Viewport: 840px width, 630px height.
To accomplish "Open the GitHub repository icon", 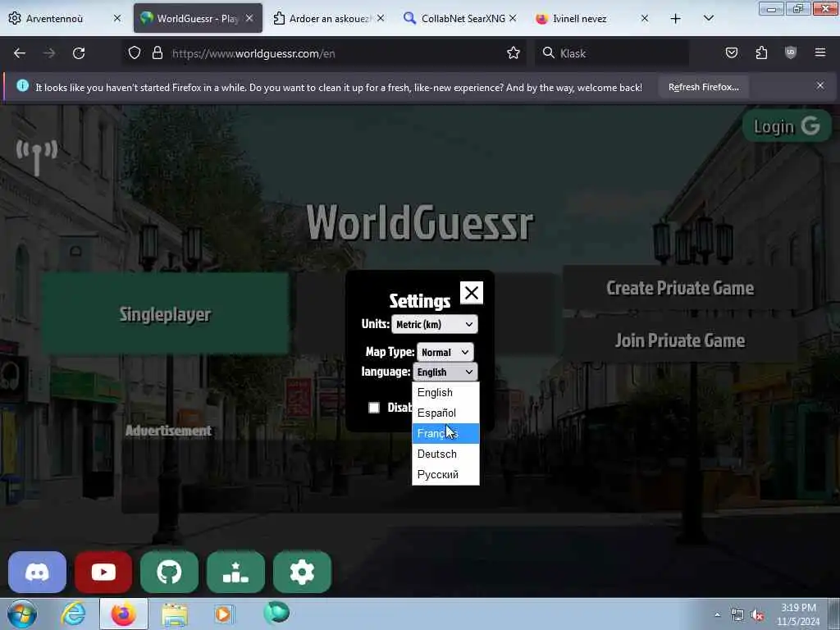I will point(169,572).
